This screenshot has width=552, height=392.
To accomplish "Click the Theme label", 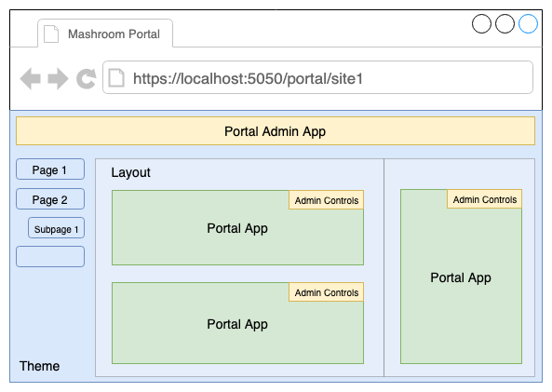I will [39, 366].
